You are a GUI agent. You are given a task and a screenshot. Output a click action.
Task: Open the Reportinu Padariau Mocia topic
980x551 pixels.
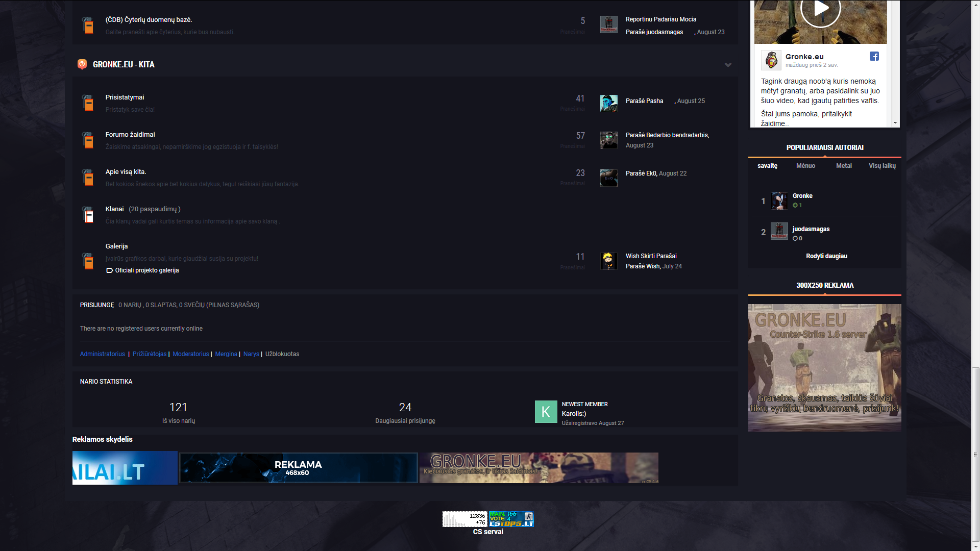pyautogui.click(x=661, y=19)
